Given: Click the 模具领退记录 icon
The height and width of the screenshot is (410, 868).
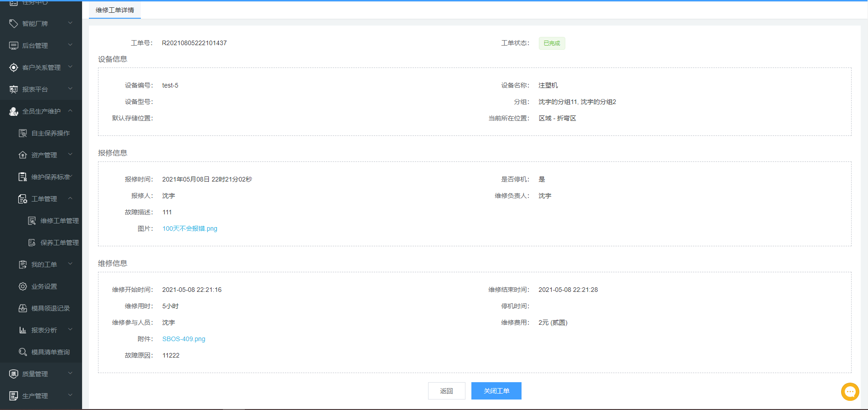Looking at the screenshot, I should [x=23, y=308].
